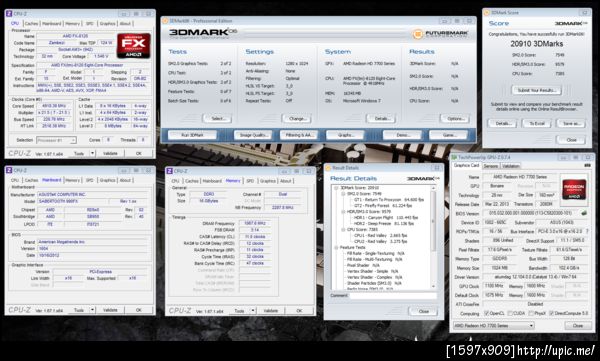600x361 pixels.
Task: Open the GPU selector dropdown in GPU-Z
Action: coord(494,325)
